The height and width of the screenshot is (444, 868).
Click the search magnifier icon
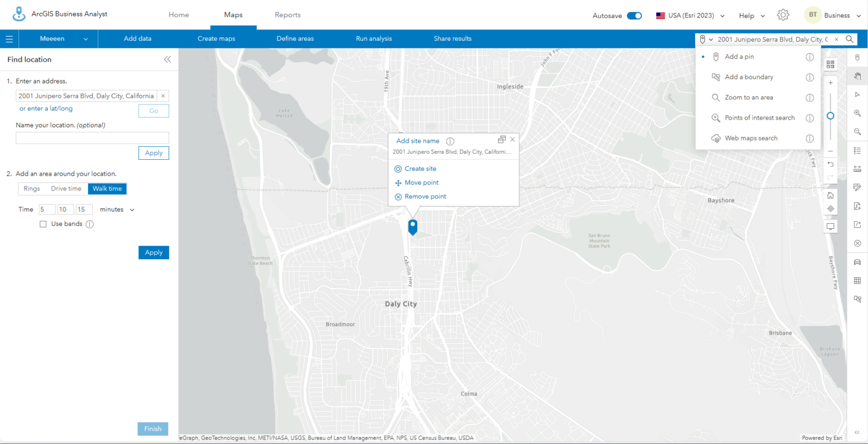[x=849, y=39]
